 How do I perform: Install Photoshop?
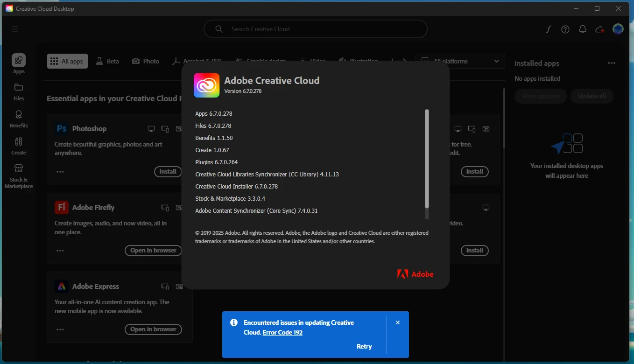click(x=168, y=172)
